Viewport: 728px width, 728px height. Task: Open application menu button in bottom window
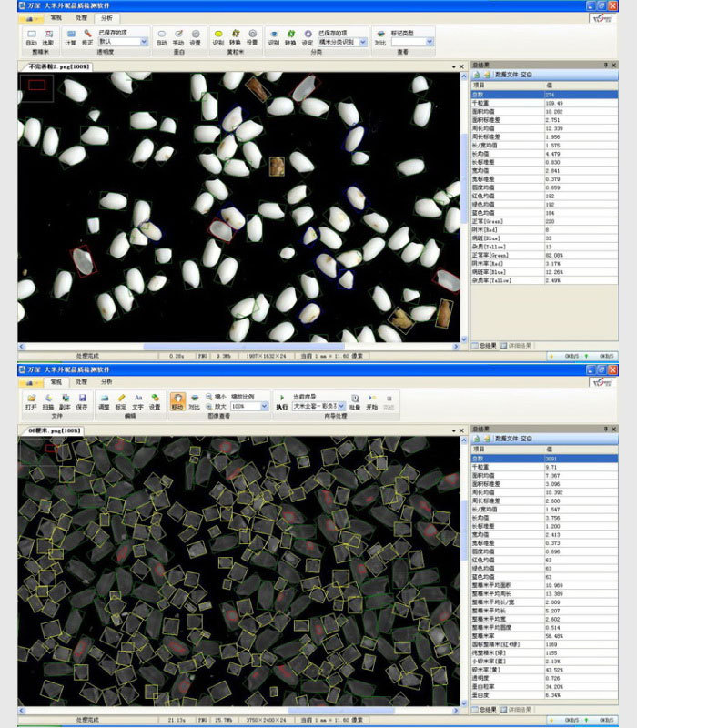[31, 382]
